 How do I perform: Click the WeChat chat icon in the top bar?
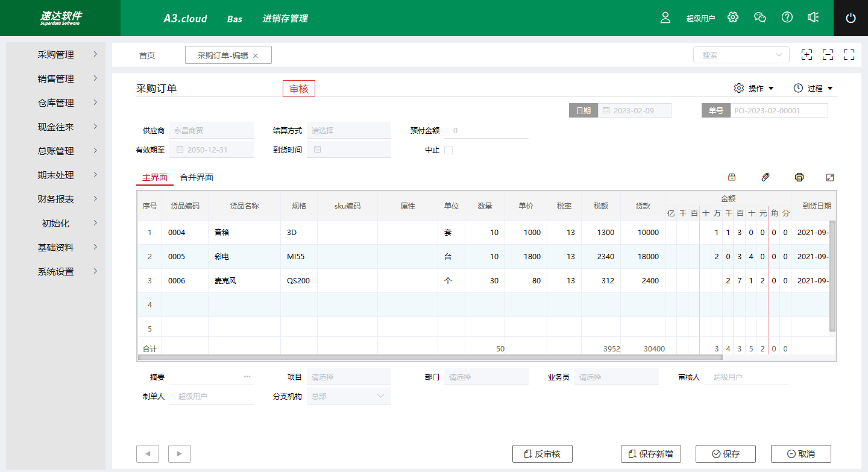[759, 17]
